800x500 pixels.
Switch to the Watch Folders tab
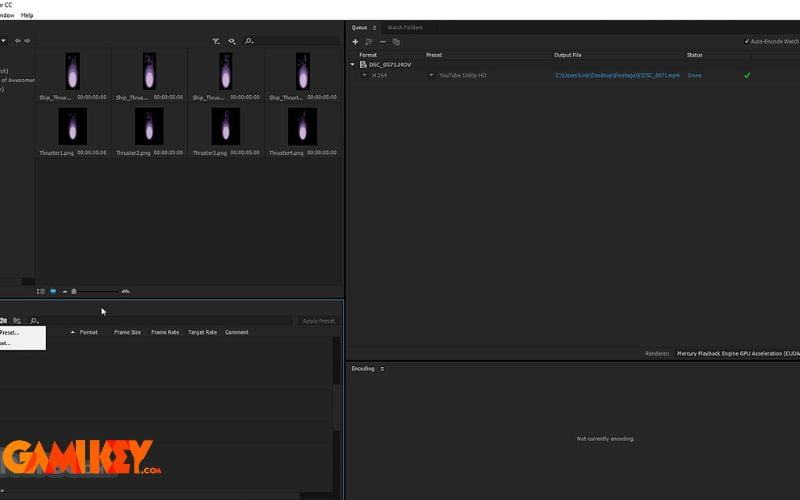coord(405,28)
